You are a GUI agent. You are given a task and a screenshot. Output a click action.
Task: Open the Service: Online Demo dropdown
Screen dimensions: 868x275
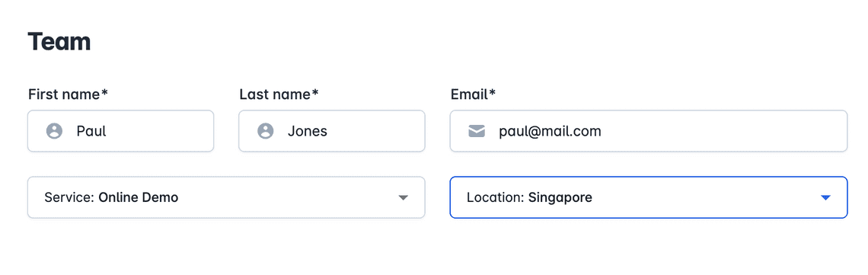pos(226,197)
